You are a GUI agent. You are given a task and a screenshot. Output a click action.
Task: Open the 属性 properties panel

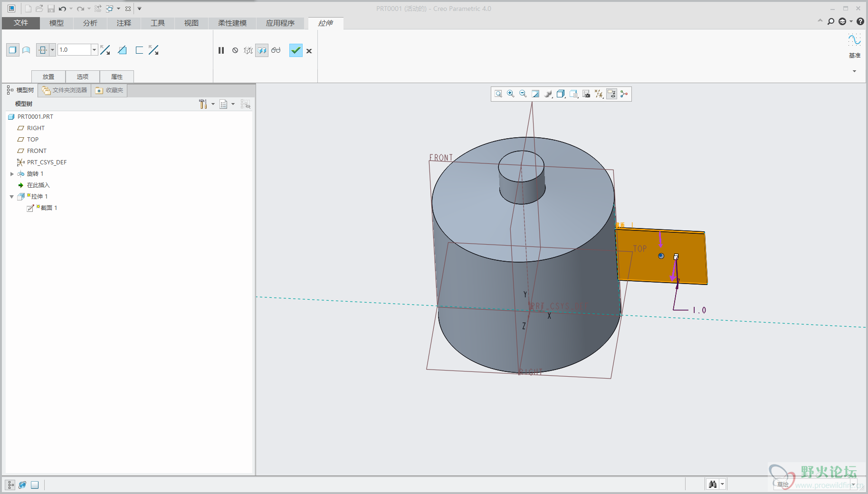(117, 76)
